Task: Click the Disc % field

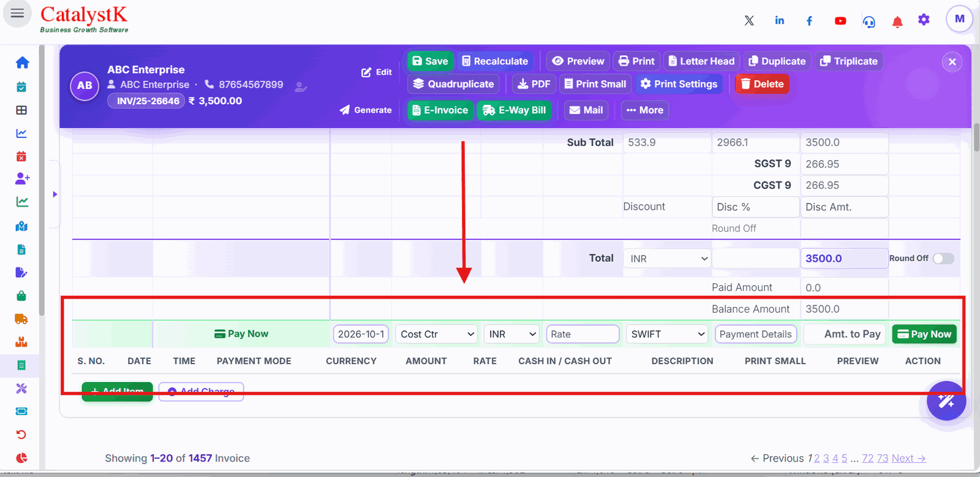Action: click(x=756, y=207)
